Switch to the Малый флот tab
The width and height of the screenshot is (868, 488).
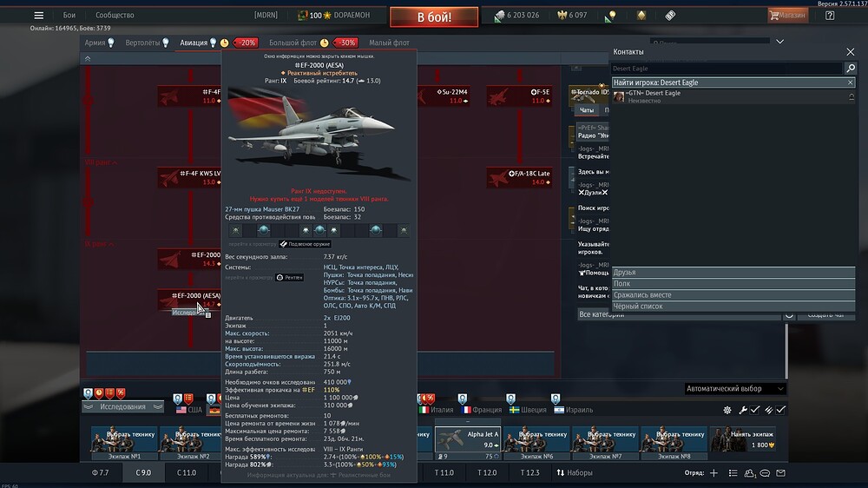[x=389, y=43]
